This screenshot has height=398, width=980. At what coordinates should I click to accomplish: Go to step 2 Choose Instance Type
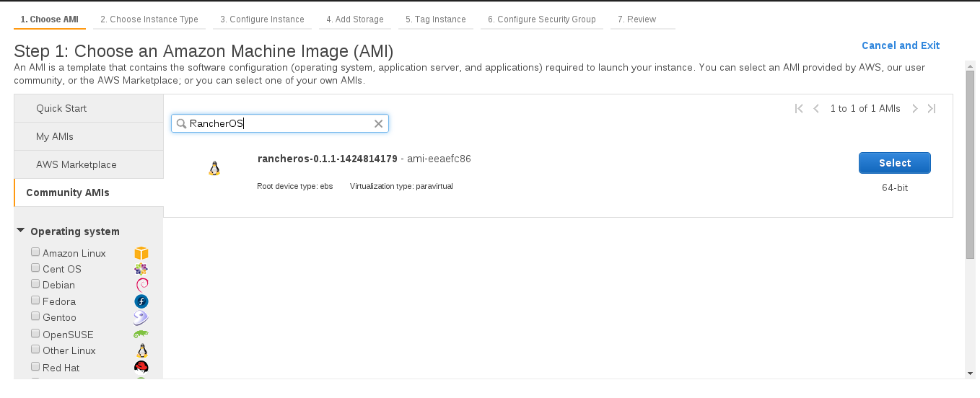coord(149,19)
